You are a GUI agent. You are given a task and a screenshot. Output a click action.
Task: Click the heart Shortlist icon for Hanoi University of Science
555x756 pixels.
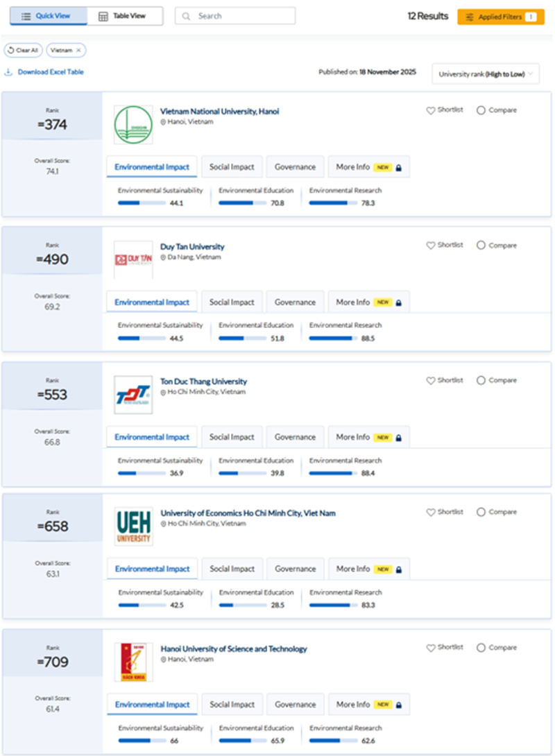431,648
